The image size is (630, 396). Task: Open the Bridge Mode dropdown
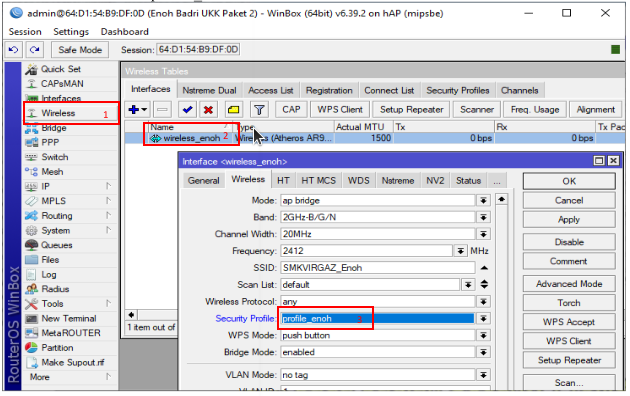pos(483,352)
